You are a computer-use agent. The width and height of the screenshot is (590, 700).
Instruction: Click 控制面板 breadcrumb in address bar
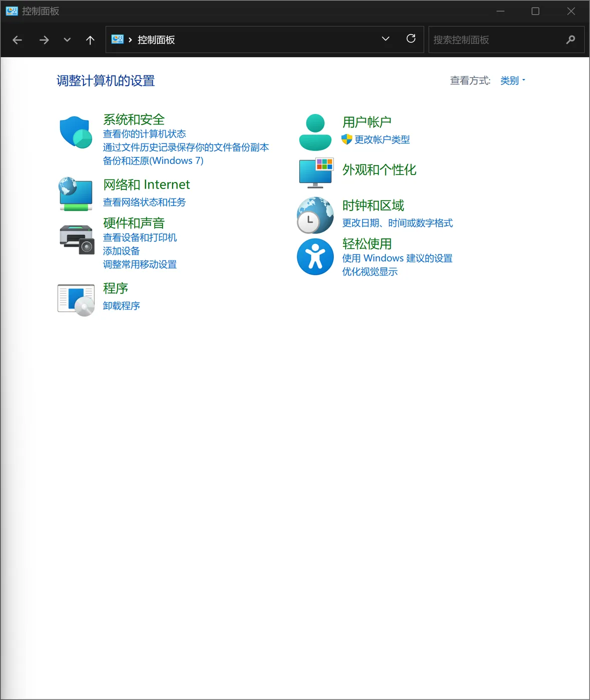coord(156,40)
